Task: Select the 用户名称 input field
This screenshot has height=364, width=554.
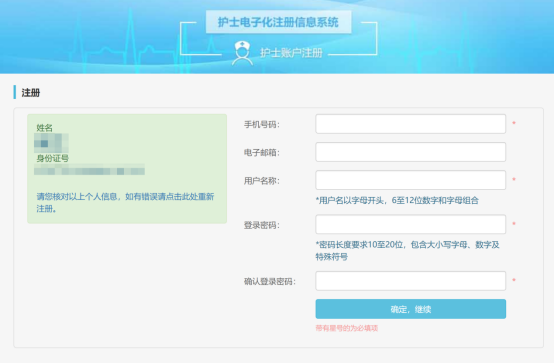Action: (x=411, y=180)
